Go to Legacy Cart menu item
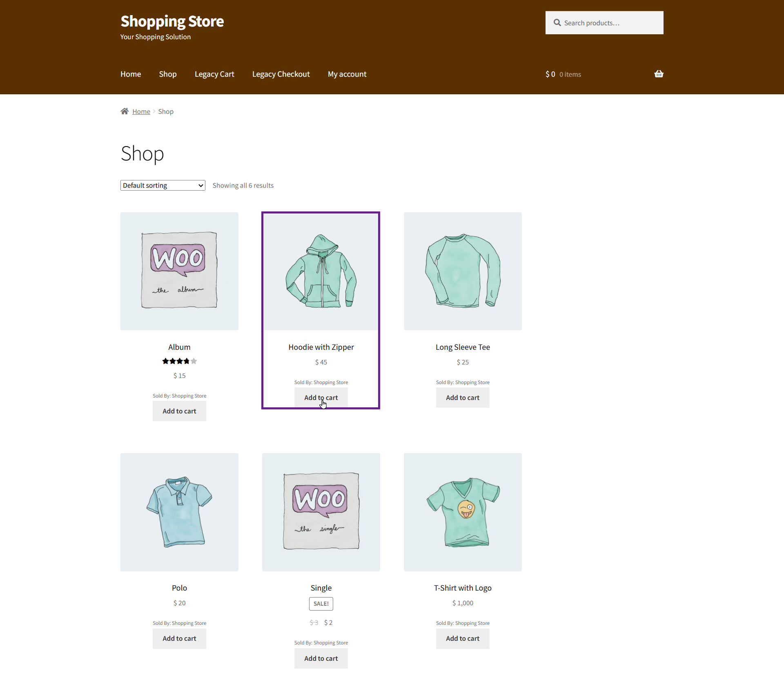 (214, 74)
